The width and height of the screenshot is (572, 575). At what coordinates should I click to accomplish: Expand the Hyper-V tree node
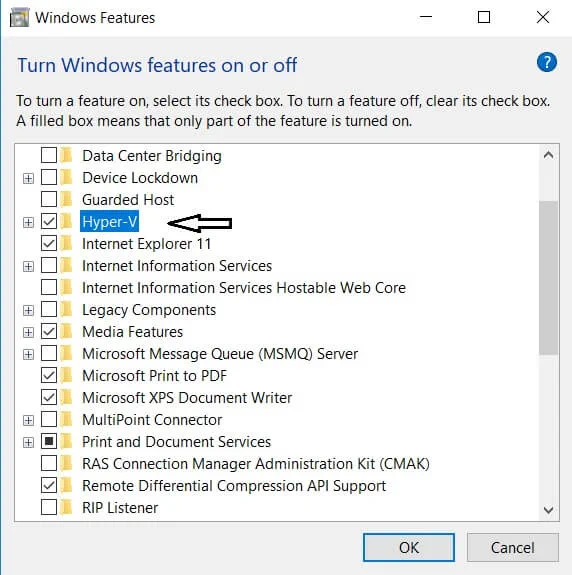[28, 223]
